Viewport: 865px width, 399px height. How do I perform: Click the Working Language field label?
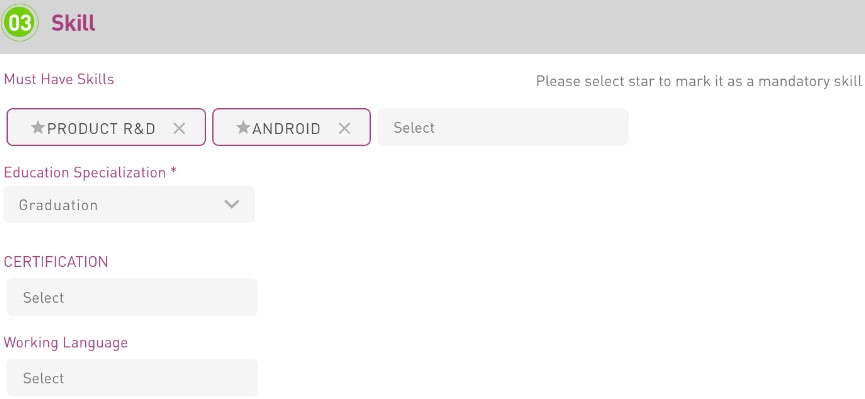coord(66,343)
